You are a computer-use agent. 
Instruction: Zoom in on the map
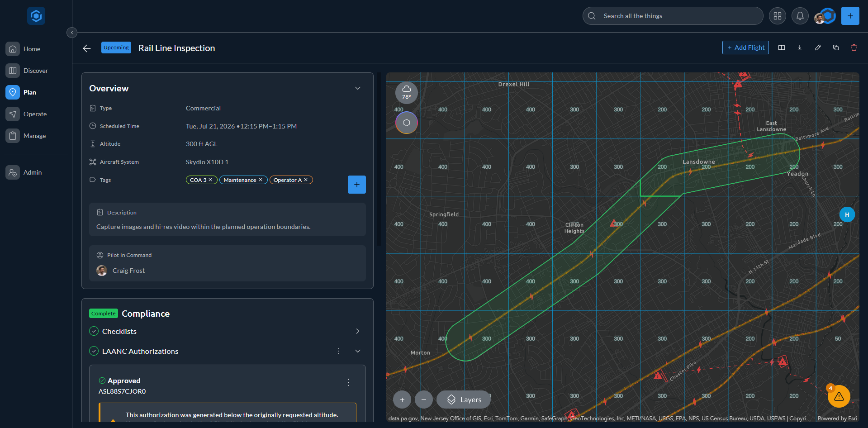(x=402, y=399)
